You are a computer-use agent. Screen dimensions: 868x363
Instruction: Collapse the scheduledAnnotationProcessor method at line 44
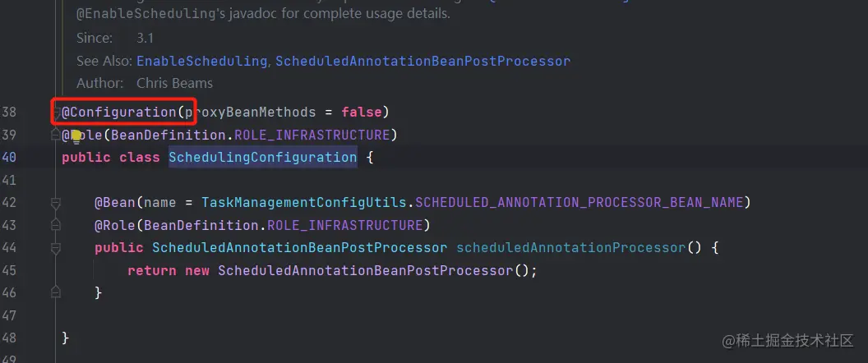[55, 248]
